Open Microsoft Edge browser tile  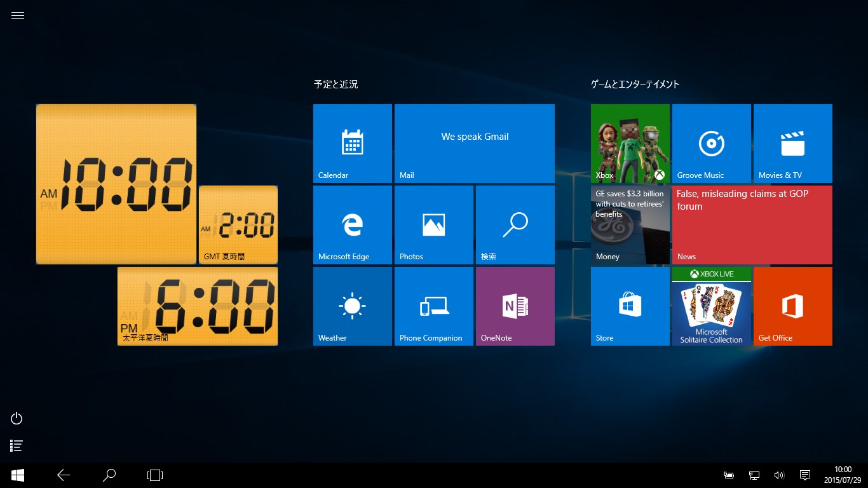(x=352, y=224)
